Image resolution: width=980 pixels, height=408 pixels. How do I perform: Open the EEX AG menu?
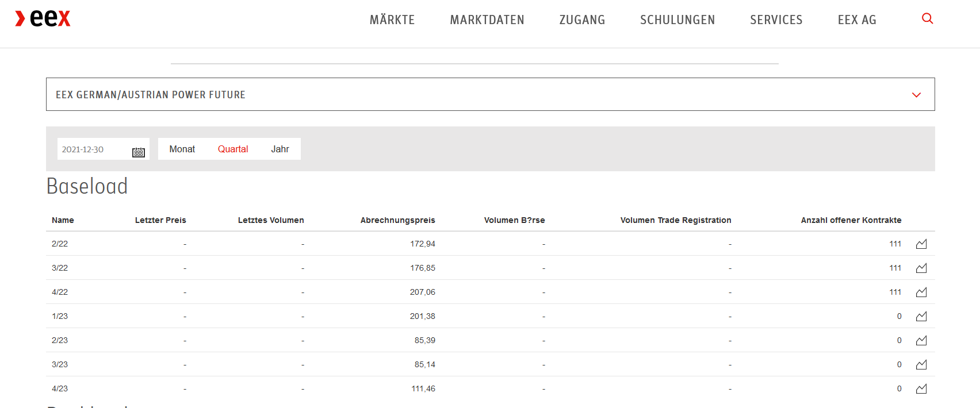pyautogui.click(x=857, y=20)
